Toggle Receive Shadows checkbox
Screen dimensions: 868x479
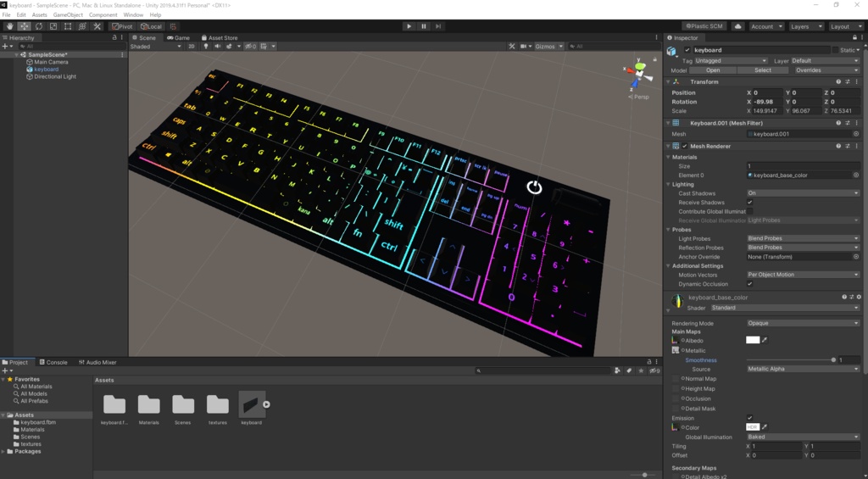pyautogui.click(x=750, y=202)
